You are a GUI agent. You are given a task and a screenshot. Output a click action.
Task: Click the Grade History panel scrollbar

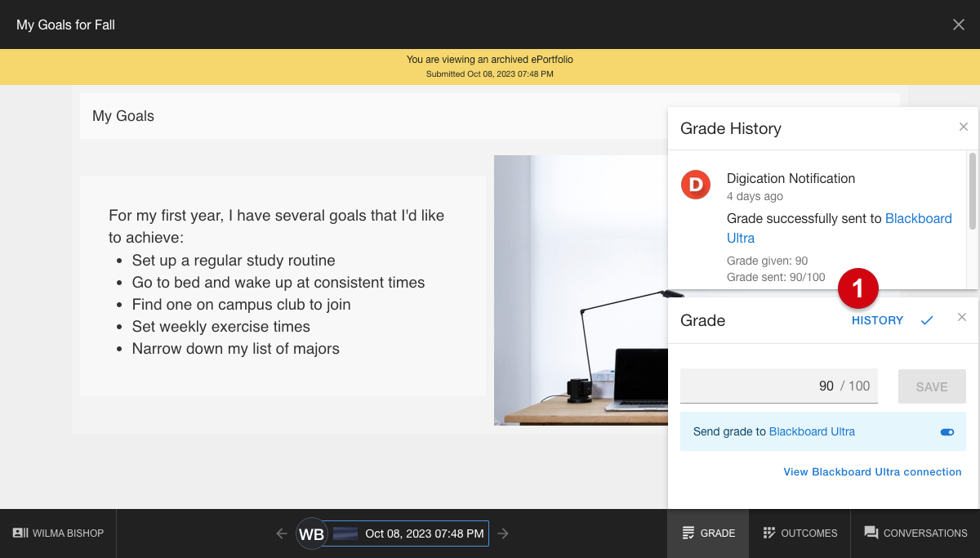972,191
